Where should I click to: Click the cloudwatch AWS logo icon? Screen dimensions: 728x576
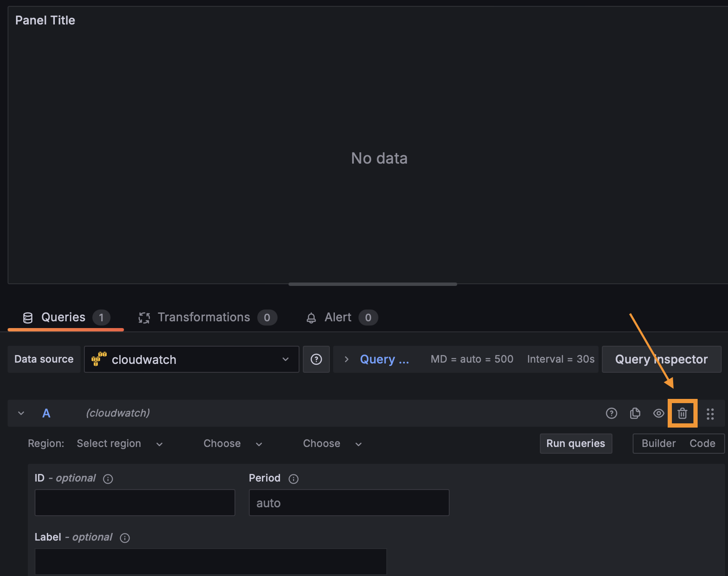(x=99, y=359)
